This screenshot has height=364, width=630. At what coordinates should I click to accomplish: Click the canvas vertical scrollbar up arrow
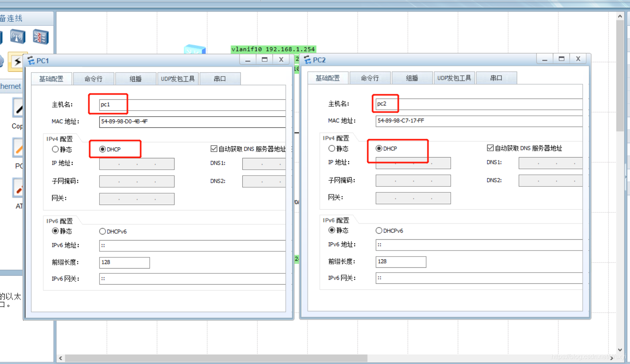[620, 16]
